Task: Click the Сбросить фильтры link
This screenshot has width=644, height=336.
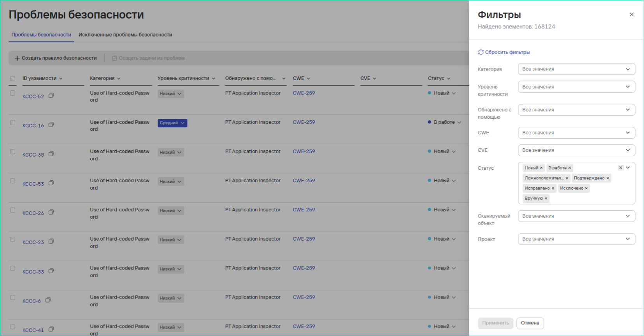Action: point(504,52)
